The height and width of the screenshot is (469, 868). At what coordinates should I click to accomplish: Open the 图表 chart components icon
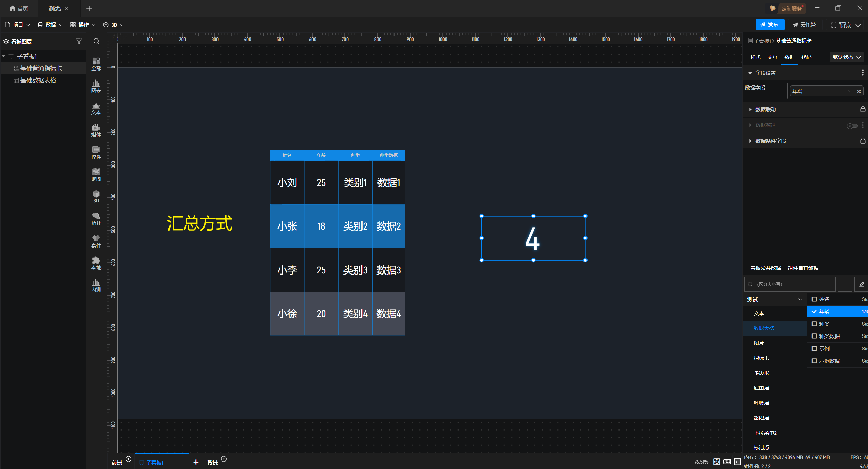[96, 86]
